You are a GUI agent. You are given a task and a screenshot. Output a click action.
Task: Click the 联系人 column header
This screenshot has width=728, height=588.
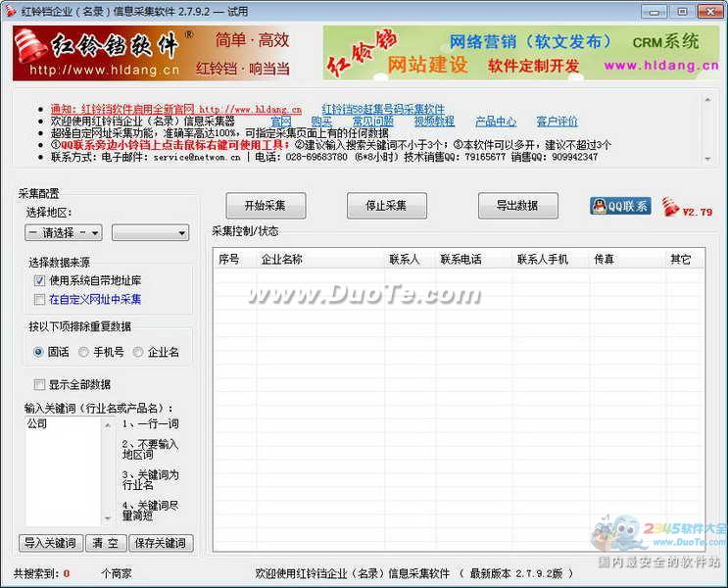pyautogui.click(x=411, y=259)
